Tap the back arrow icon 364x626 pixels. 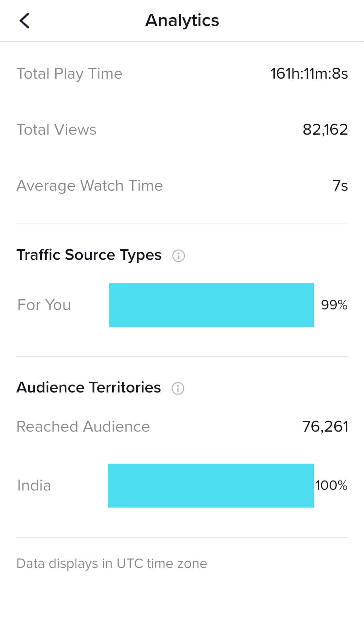click(25, 21)
